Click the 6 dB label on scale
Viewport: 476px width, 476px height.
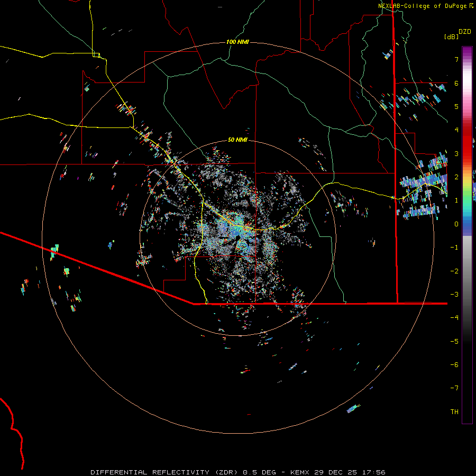pyautogui.click(x=456, y=83)
